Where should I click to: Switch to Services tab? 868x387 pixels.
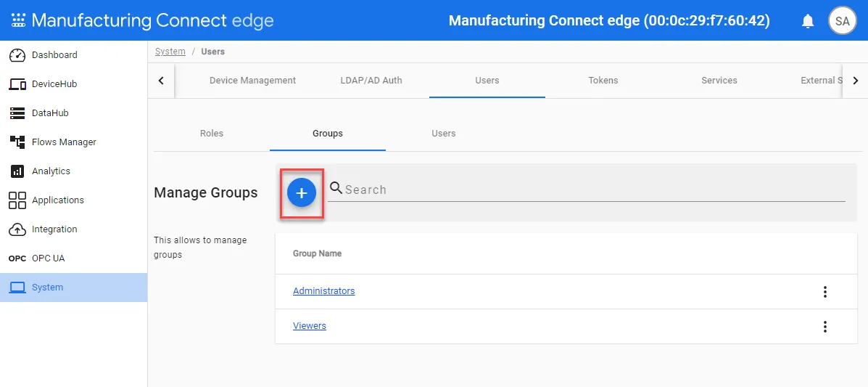719,81
